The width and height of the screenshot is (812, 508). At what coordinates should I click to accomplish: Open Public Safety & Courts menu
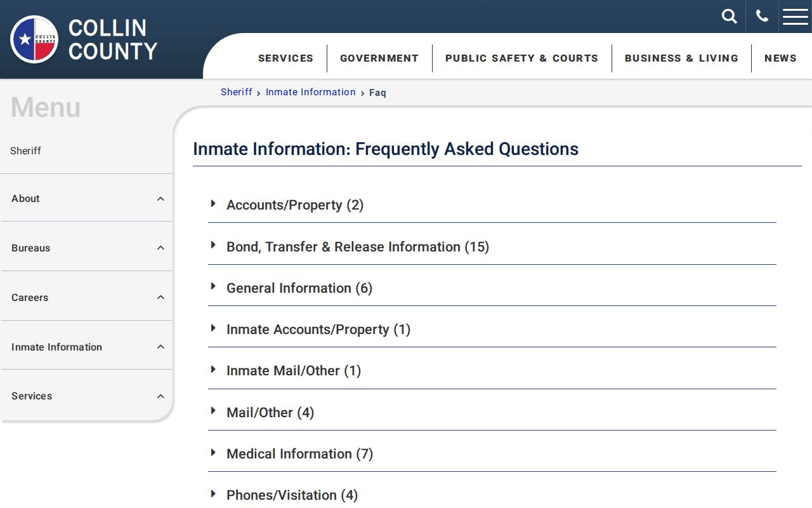[x=521, y=58]
